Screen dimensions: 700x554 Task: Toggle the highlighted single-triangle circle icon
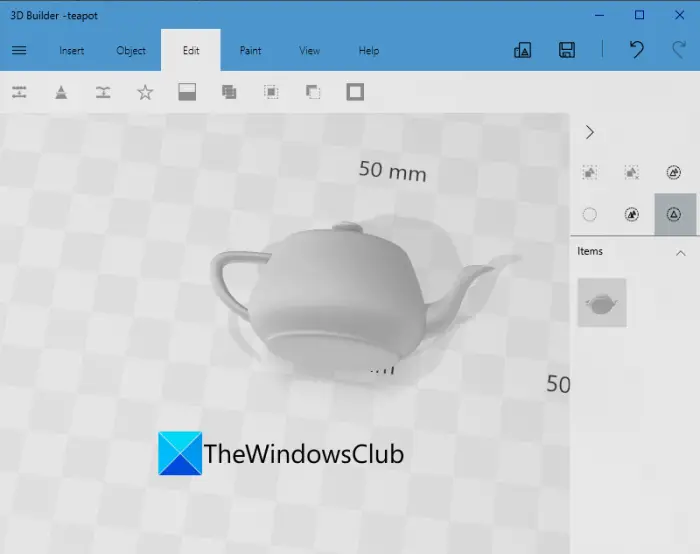point(675,214)
